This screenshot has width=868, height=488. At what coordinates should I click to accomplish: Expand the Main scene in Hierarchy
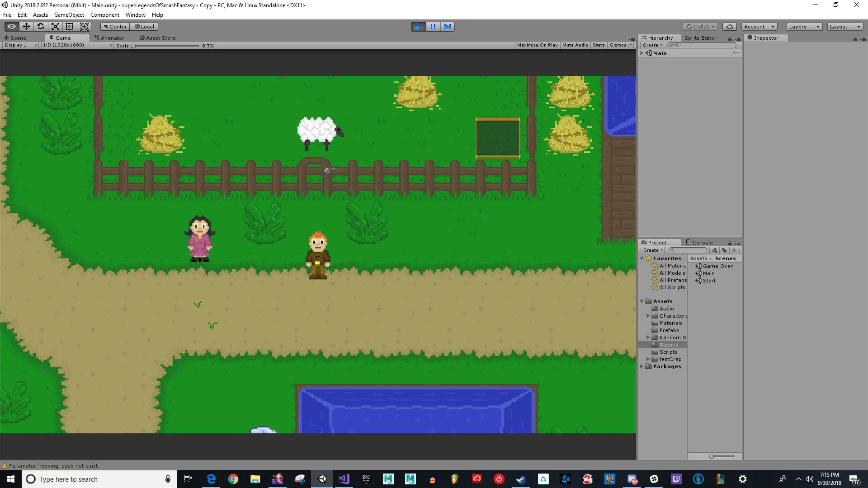coord(642,53)
